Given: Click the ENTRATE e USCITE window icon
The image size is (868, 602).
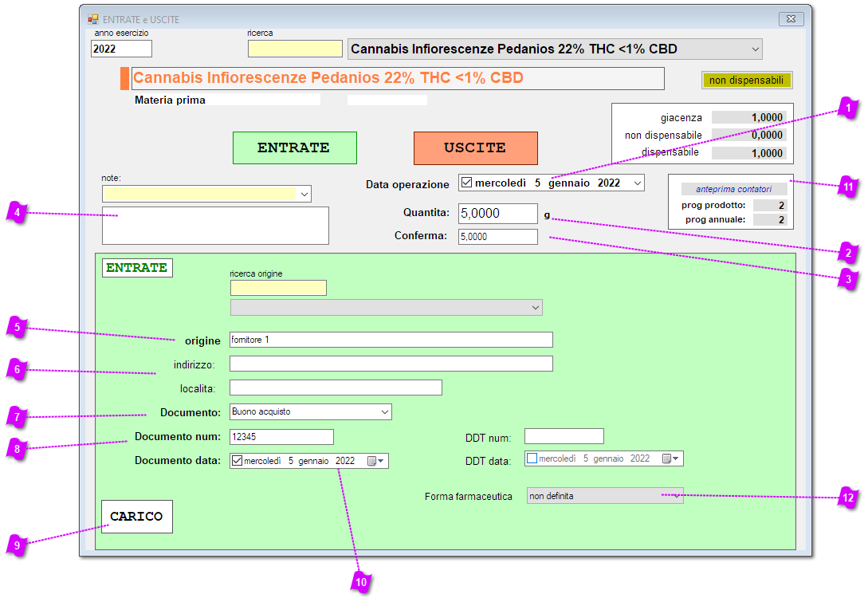Looking at the screenshot, I should pyautogui.click(x=93, y=19).
